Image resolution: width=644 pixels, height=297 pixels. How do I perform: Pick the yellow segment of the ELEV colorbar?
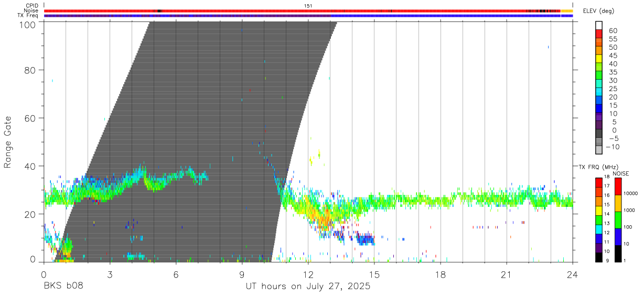[x=599, y=58]
